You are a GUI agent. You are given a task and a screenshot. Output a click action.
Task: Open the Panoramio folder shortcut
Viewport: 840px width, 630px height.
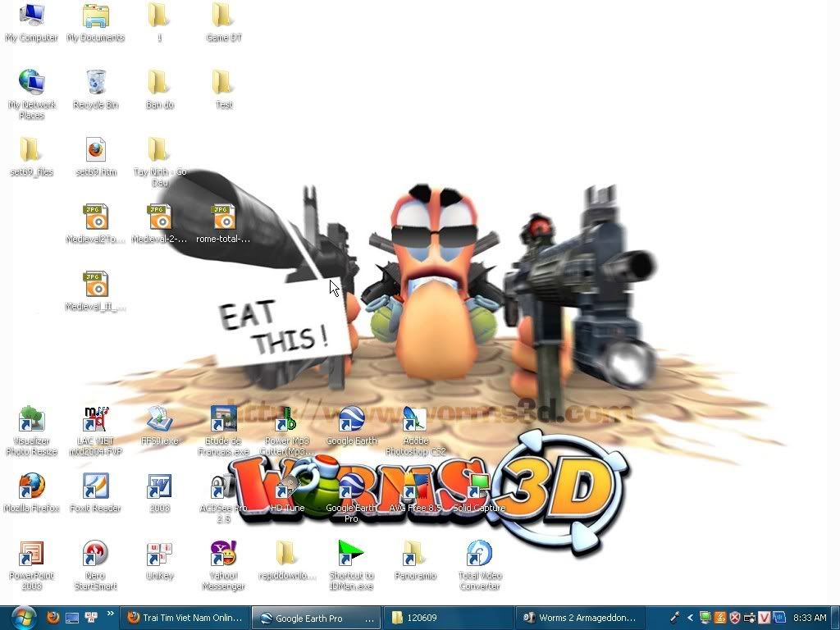coord(415,560)
